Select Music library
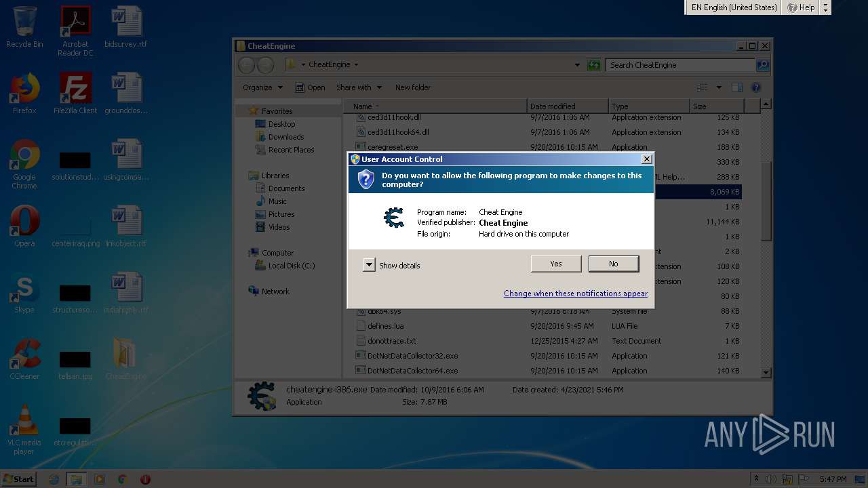 point(271,201)
